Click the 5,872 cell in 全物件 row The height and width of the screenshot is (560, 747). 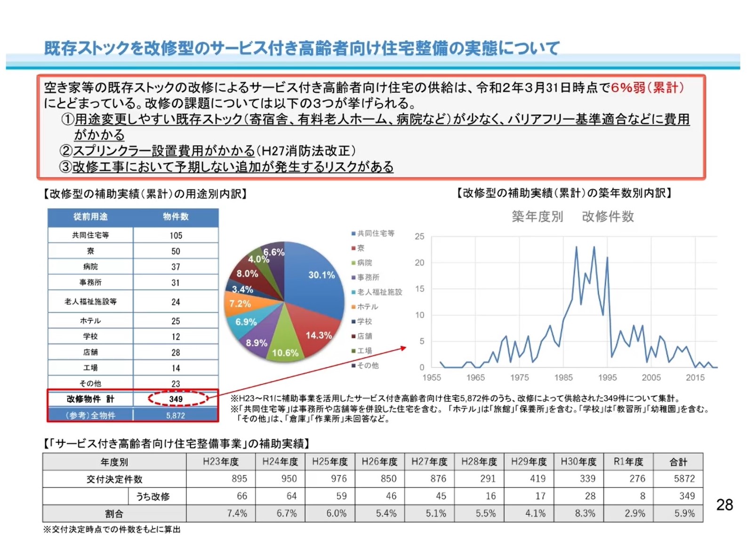tap(176, 416)
